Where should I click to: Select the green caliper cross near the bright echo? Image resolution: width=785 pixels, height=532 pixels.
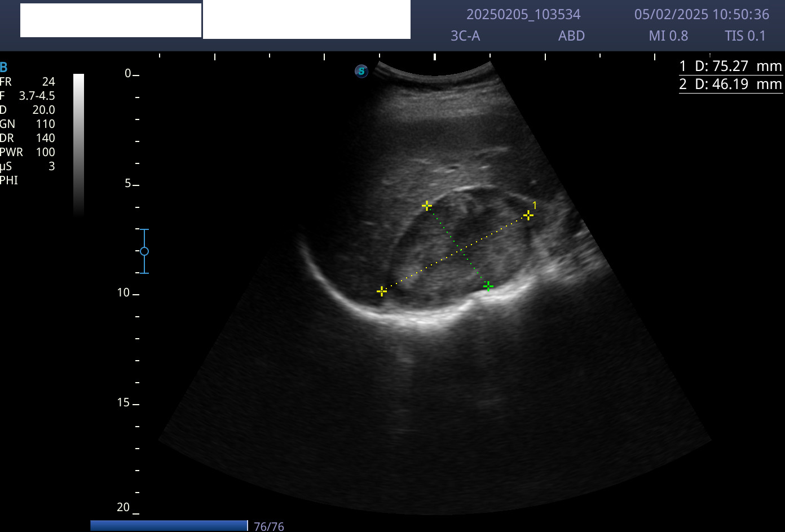[488, 286]
